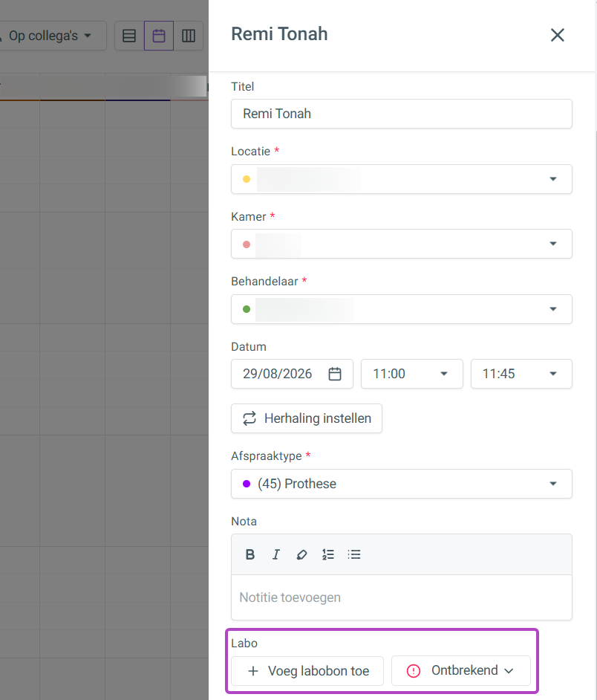The height and width of the screenshot is (700, 597).
Task: Expand the Kamer dropdown
Action: coord(402,244)
